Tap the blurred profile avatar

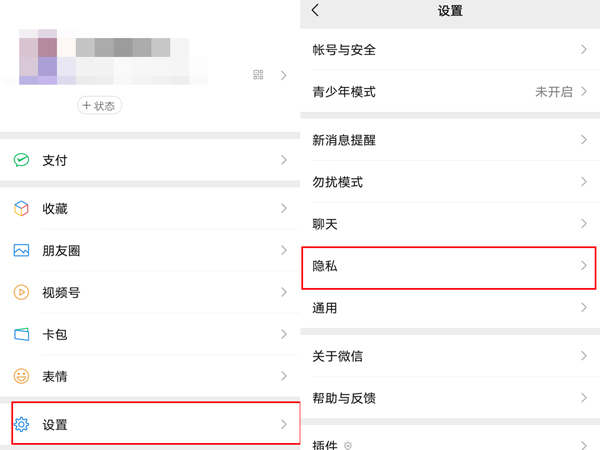(x=40, y=58)
